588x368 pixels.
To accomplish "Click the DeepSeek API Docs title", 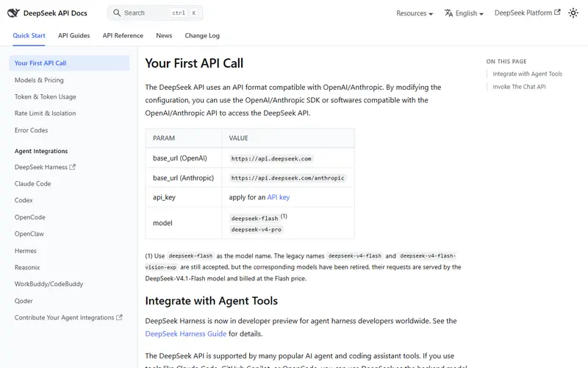I will 55,13.
